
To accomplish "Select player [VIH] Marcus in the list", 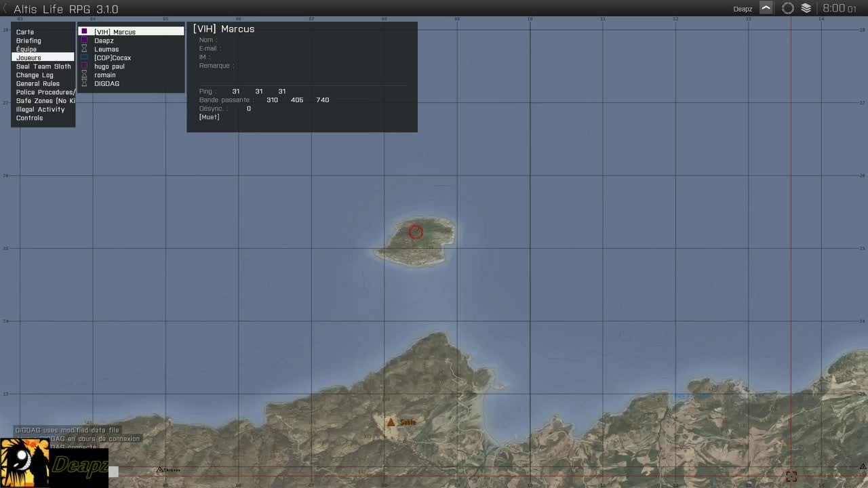I will click(x=132, y=32).
